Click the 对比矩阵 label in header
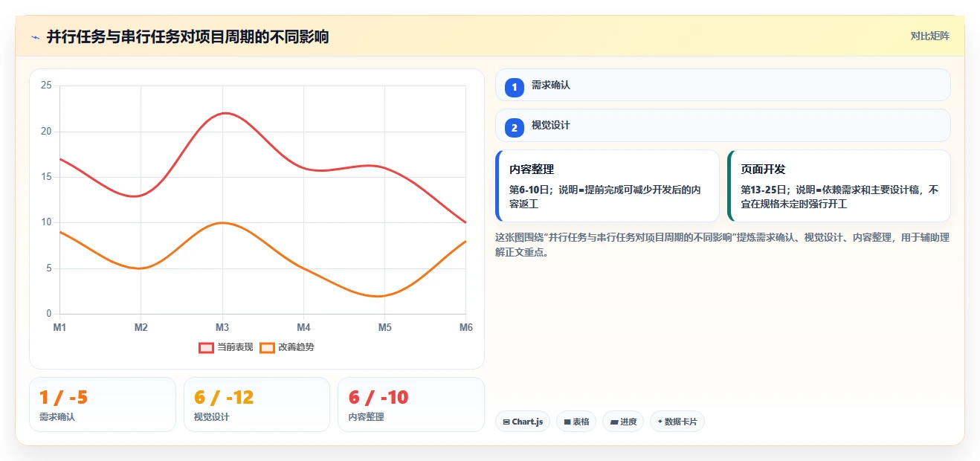The width and height of the screenshot is (980, 461). [x=929, y=36]
